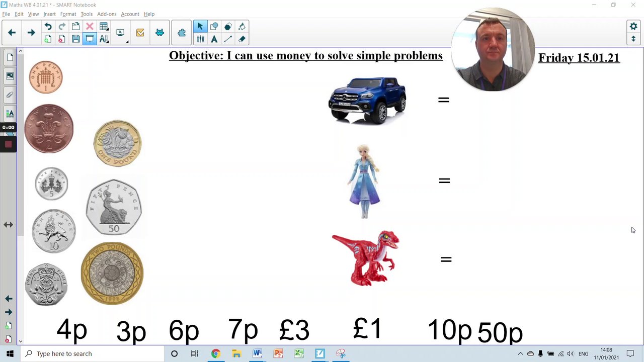644x362 pixels.
Task: Select the 50p price label
Action: click(500, 332)
